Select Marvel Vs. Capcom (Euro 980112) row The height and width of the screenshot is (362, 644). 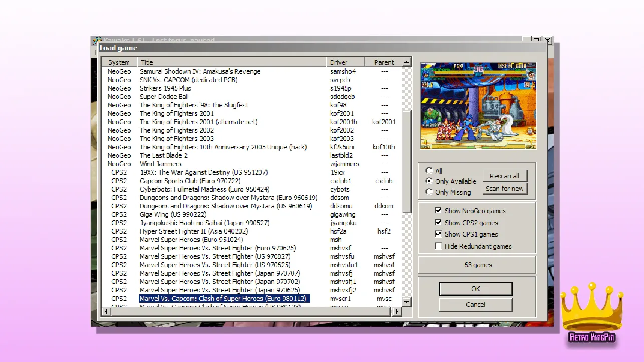point(252,299)
